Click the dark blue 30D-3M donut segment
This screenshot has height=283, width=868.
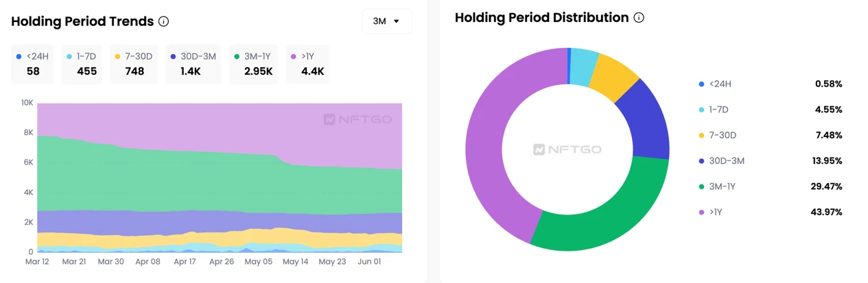[x=646, y=120]
